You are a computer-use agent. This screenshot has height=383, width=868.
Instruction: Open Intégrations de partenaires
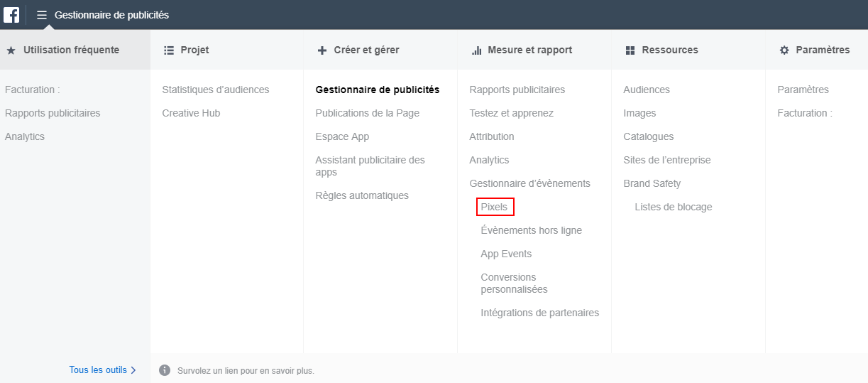540,313
